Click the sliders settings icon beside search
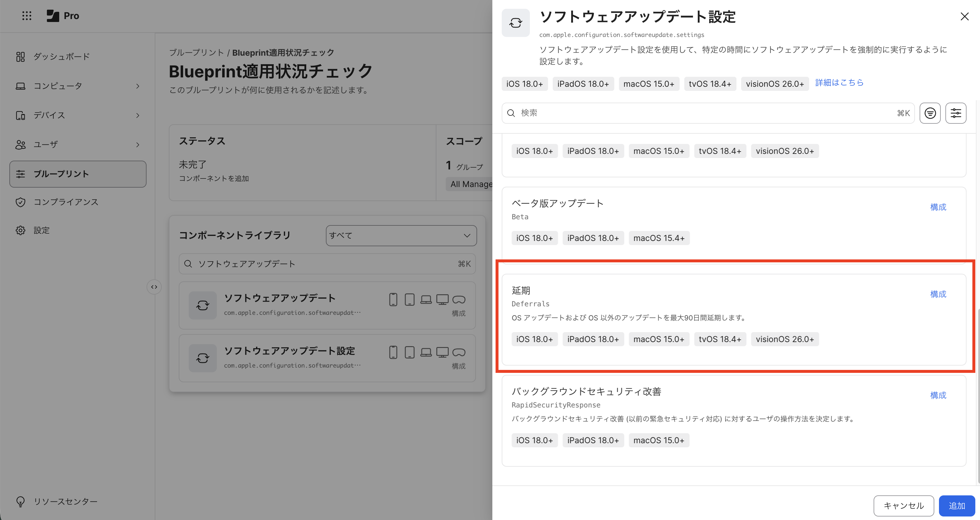Image resolution: width=980 pixels, height=520 pixels. [x=956, y=113]
